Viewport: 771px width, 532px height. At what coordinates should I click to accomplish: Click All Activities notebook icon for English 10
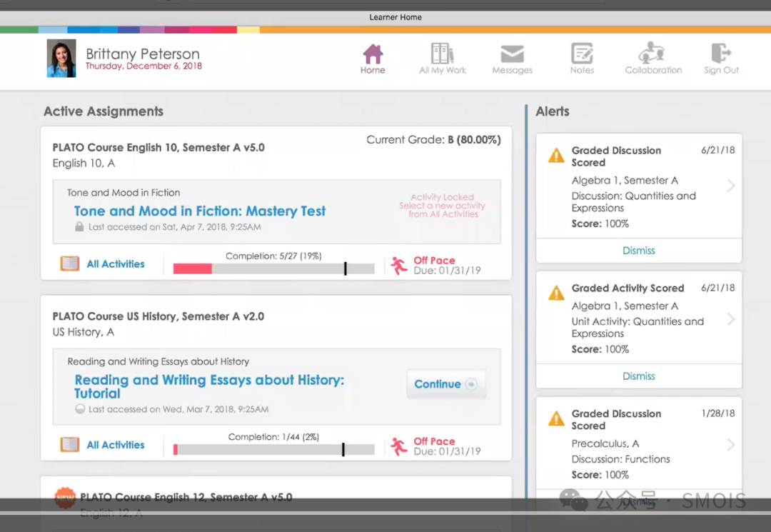[70, 264]
